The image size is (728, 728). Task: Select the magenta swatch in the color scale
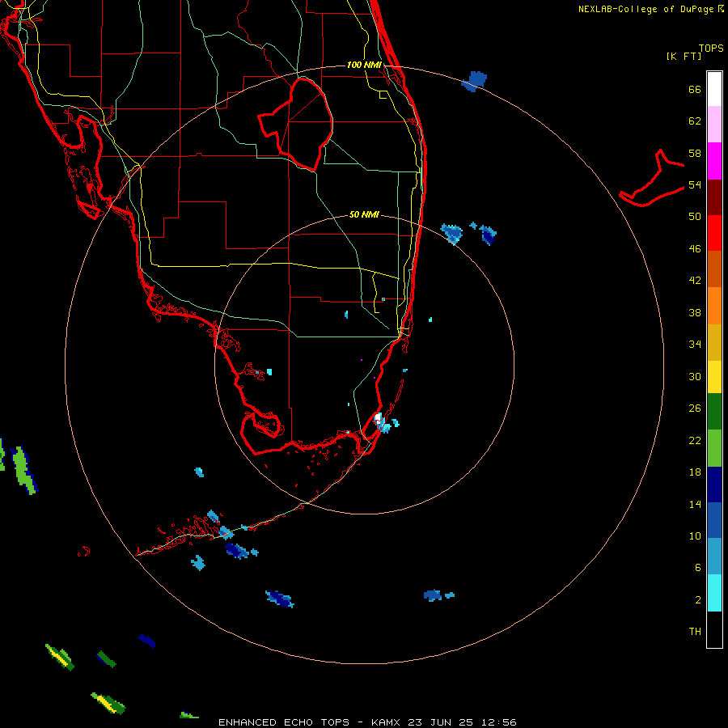714,161
